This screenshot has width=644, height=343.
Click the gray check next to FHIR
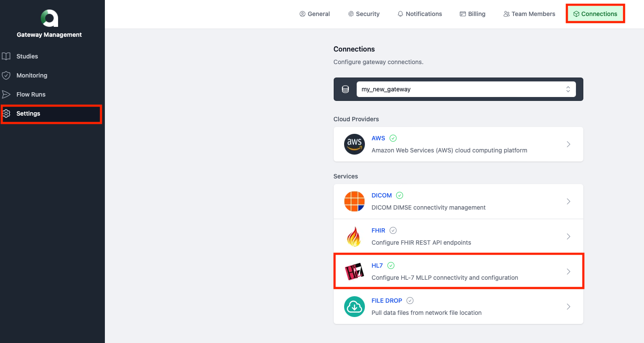[x=393, y=230]
